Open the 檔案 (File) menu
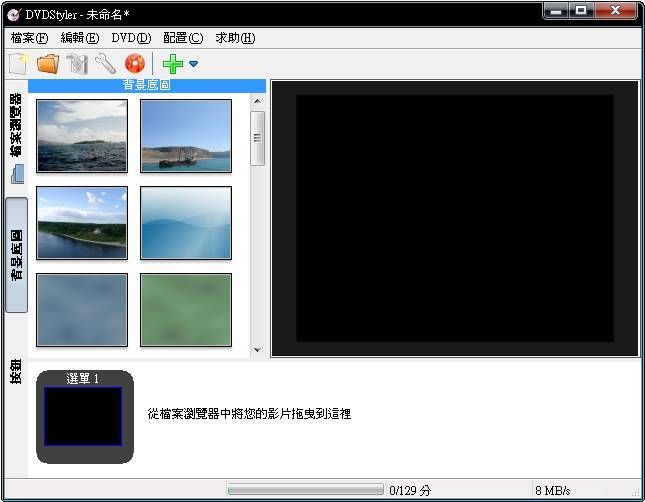 tap(29, 38)
